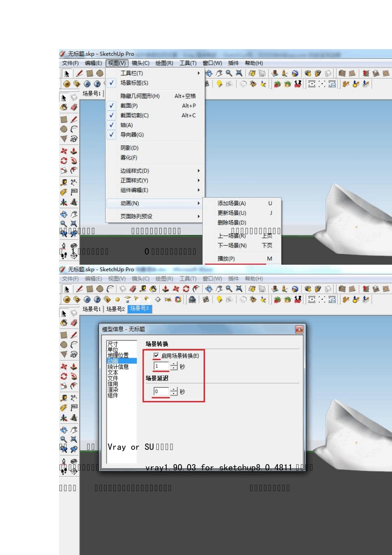Choose Push/Pull in the side toolbar beside the 模型信息 dialog

click(x=74, y=366)
